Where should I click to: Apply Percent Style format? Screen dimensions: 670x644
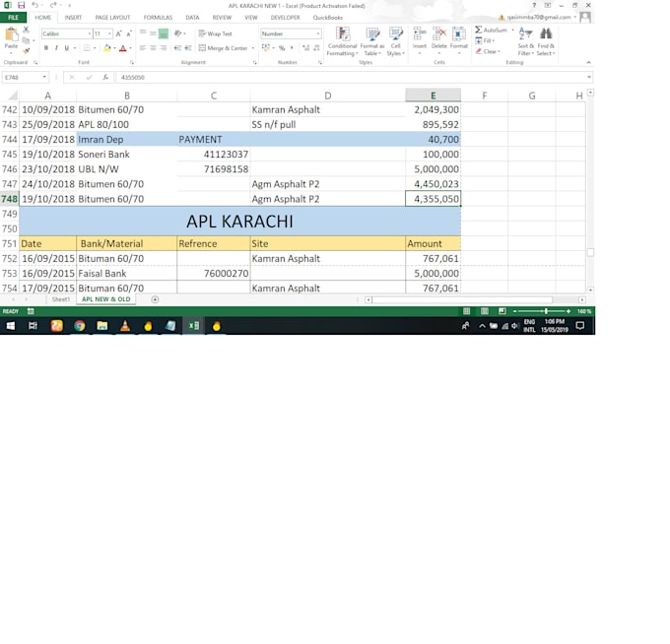pos(282,48)
